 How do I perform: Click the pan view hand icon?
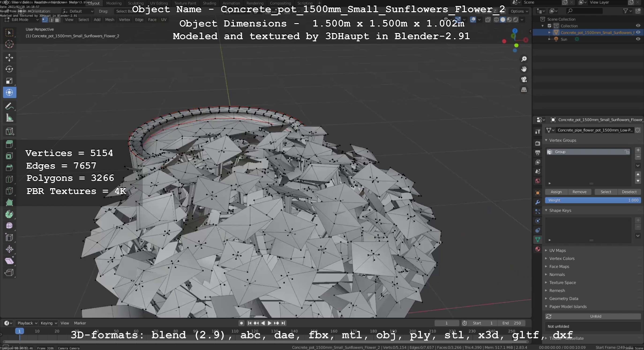[524, 69]
